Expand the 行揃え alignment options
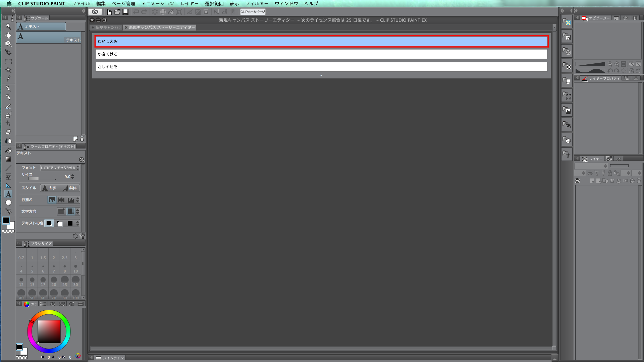This screenshot has height=362, width=644. click(77, 200)
